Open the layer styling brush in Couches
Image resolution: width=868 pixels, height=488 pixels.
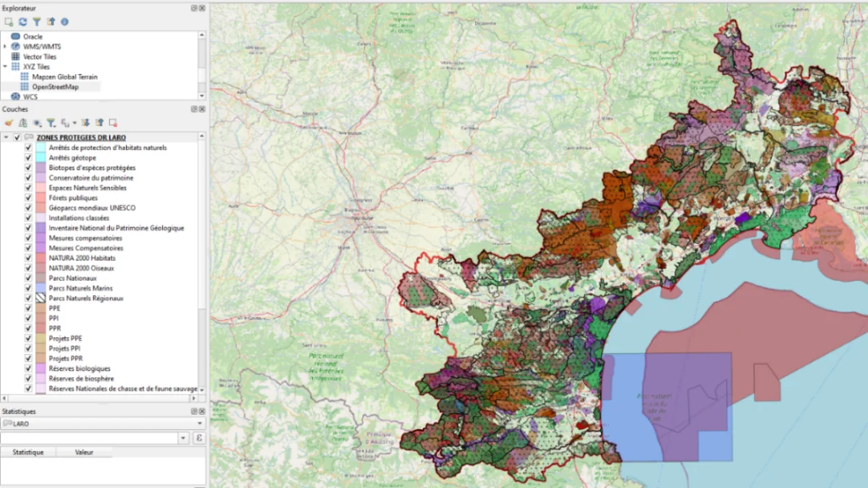tap(8, 123)
